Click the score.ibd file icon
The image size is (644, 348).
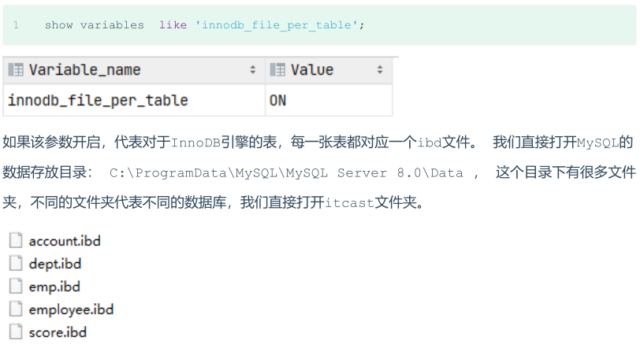15,332
